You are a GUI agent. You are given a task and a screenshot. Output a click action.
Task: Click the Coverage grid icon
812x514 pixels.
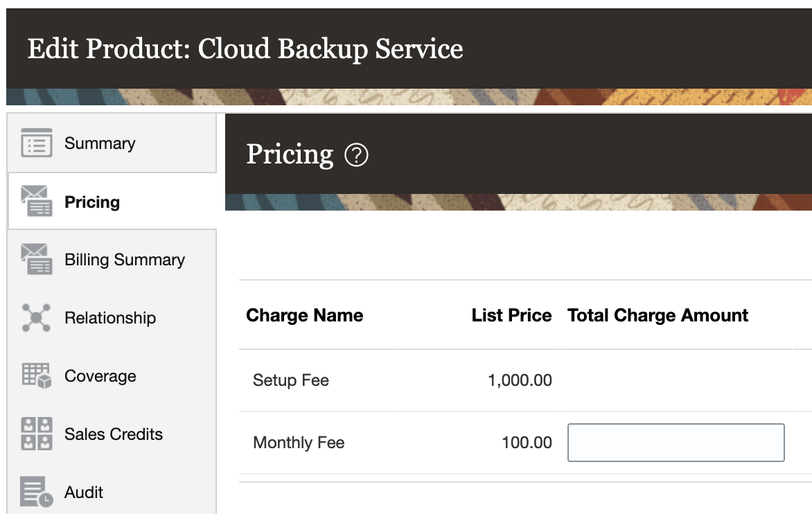(37, 375)
